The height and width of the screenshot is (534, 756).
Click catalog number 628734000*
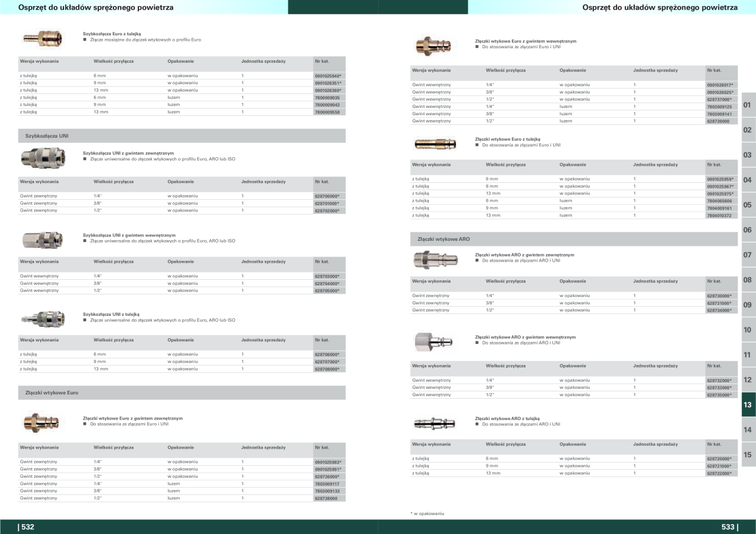(719, 310)
